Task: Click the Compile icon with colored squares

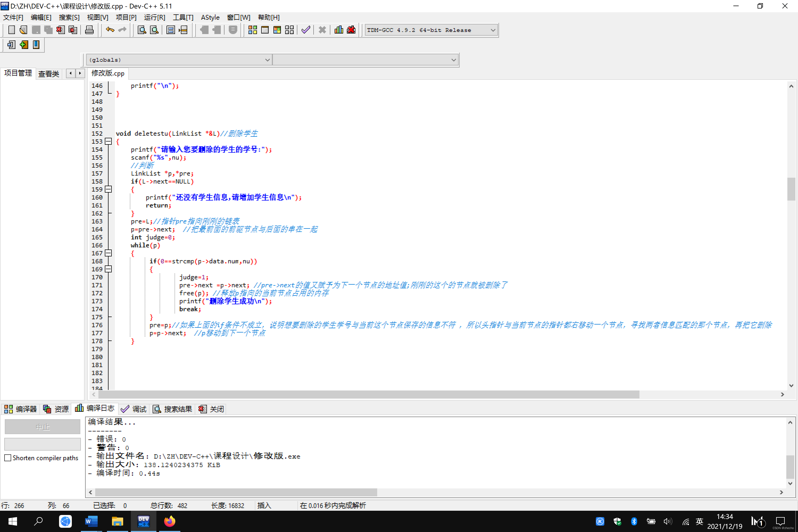Action: [252, 30]
